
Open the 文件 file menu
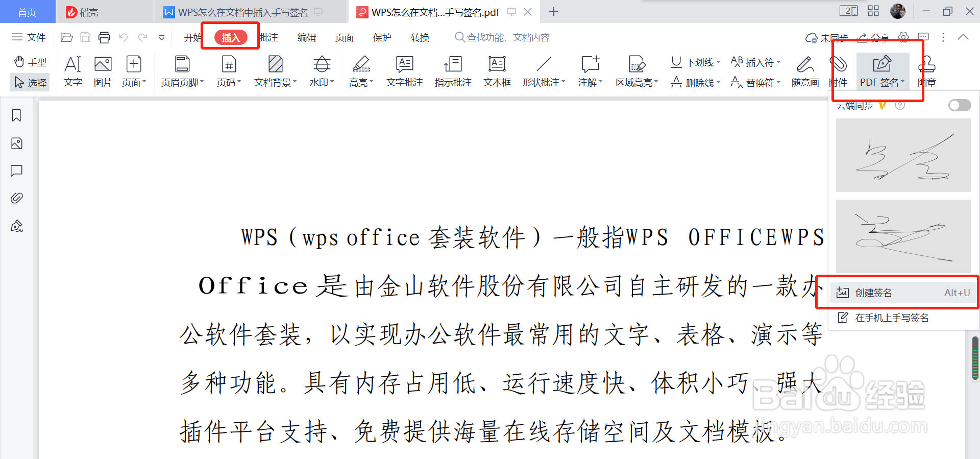tap(29, 37)
